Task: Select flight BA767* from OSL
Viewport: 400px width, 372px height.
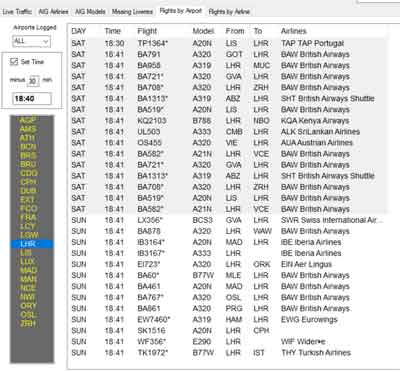Action: (x=229, y=297)
